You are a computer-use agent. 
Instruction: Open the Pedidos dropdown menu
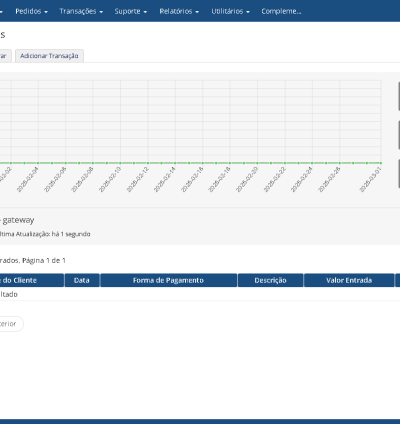coord(31,11)
